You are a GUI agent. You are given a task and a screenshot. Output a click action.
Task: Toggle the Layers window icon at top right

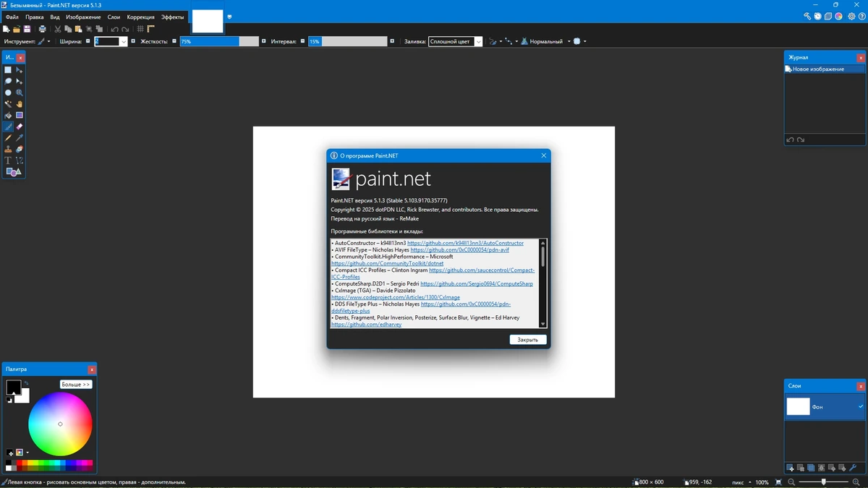click(x=828, y=16)
